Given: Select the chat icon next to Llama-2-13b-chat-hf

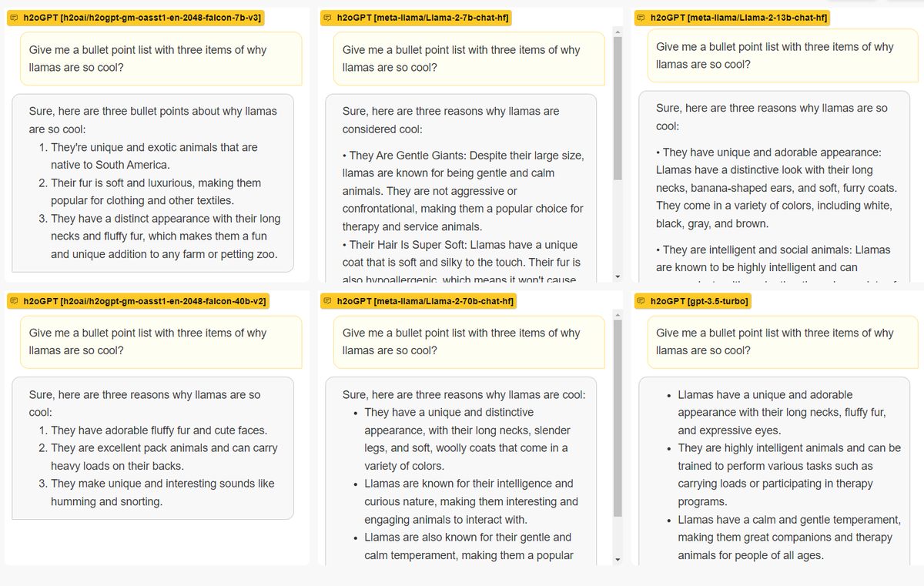Looking at the screenshot, I should (x=641, y=17).
